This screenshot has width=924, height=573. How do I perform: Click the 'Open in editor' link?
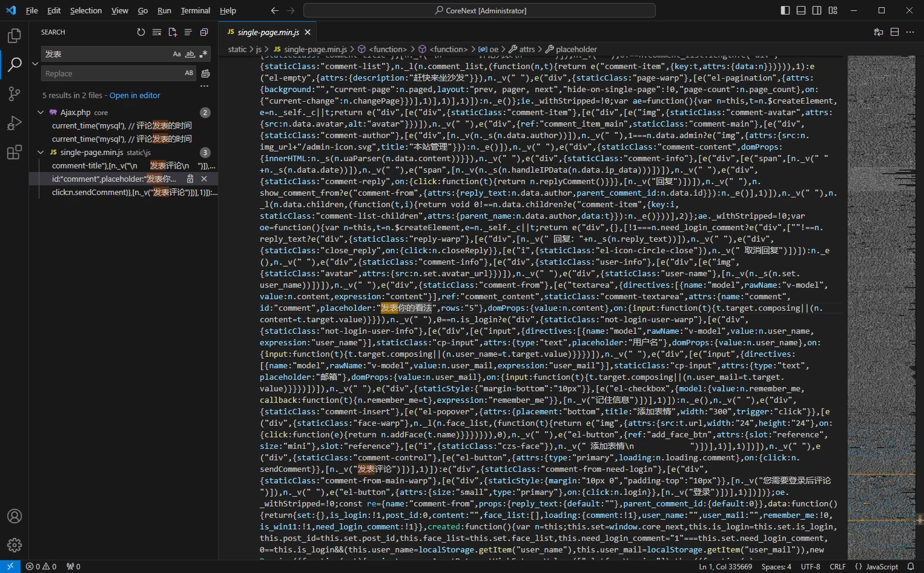(134, 95)
